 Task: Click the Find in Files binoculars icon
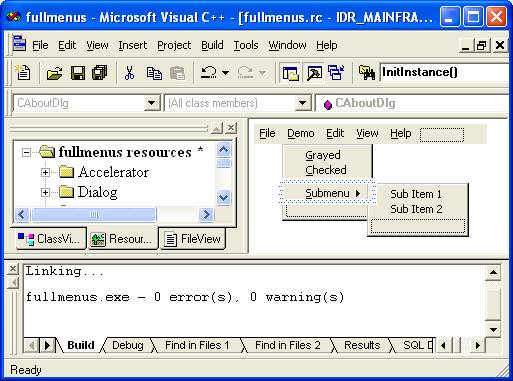click(367, 72)
